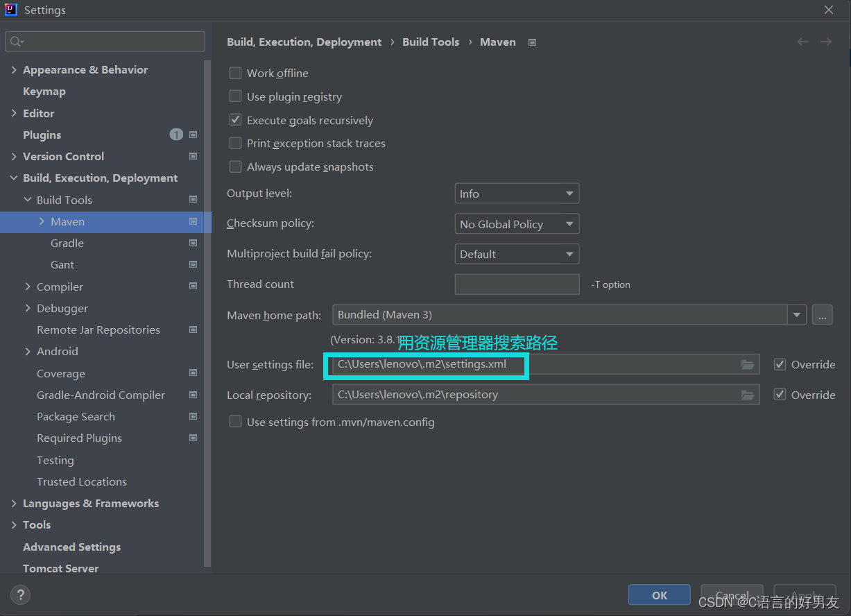The width and height of the screenshot is (851, 616).
Task: Open the Output level dropdown
Action: [517, 194]
